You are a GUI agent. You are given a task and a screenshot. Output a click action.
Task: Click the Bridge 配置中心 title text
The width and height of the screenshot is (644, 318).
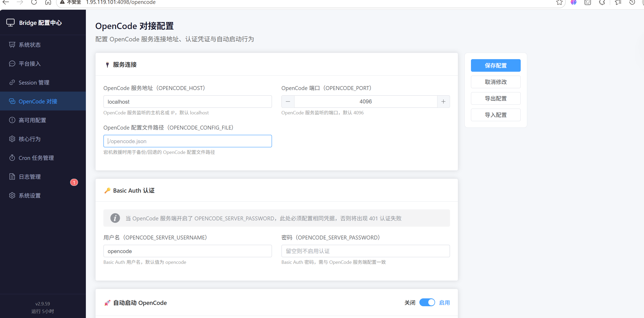40,23
